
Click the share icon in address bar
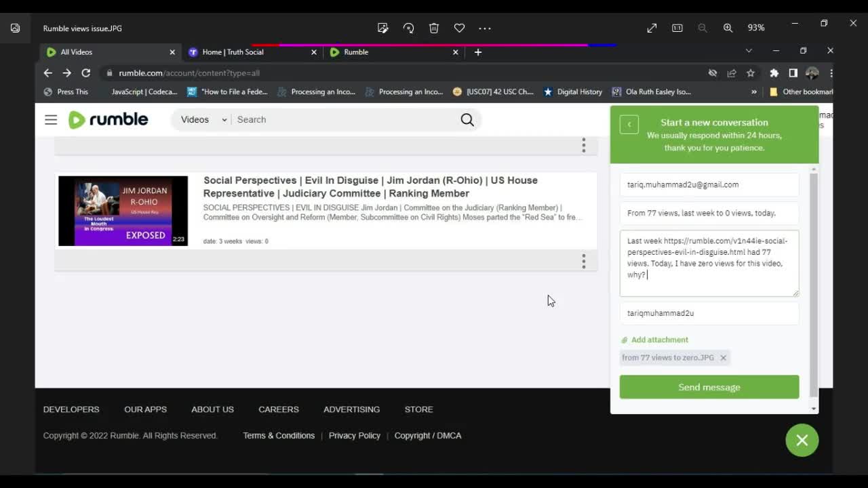(x=732, y=73)
